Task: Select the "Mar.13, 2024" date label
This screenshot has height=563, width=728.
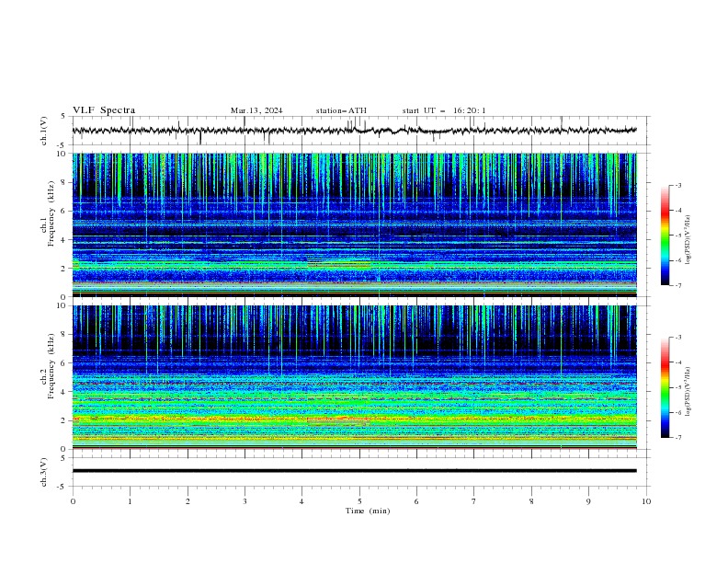Action: (x=256, y=110)
